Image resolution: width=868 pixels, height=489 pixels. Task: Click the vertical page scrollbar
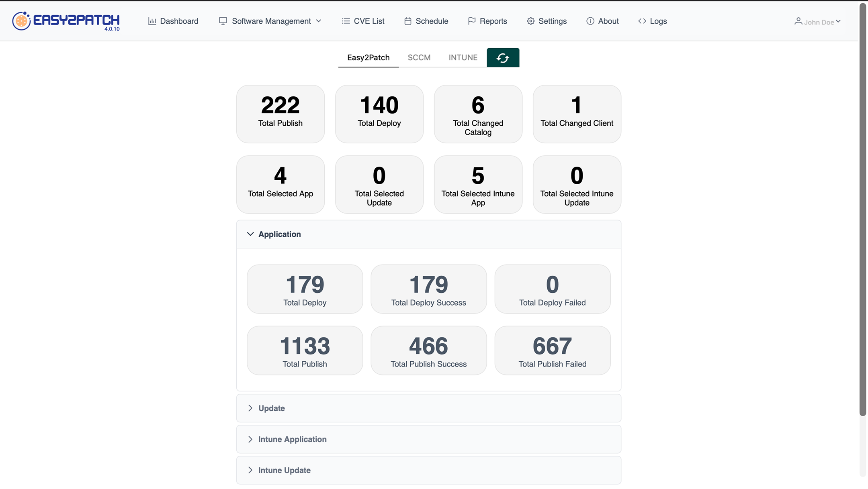863,209
